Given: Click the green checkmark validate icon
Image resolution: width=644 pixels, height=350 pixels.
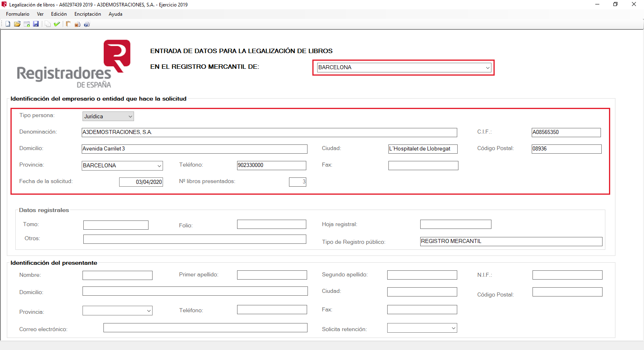Looking at the screenshot, I should (57, 24).
